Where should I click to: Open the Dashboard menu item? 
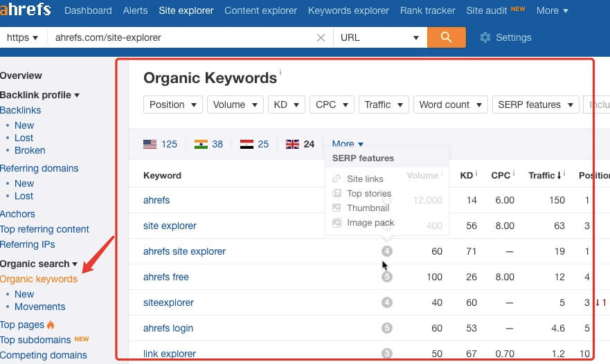(88, 10)
